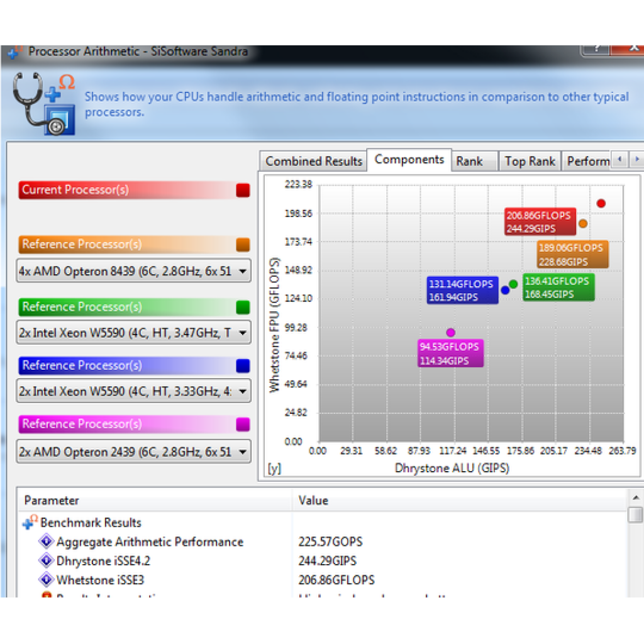Image resolution: width=644 pixels, height=644 pixels.
Task: Click the 136.41GFLOPS green chart label
Action: 558,287
